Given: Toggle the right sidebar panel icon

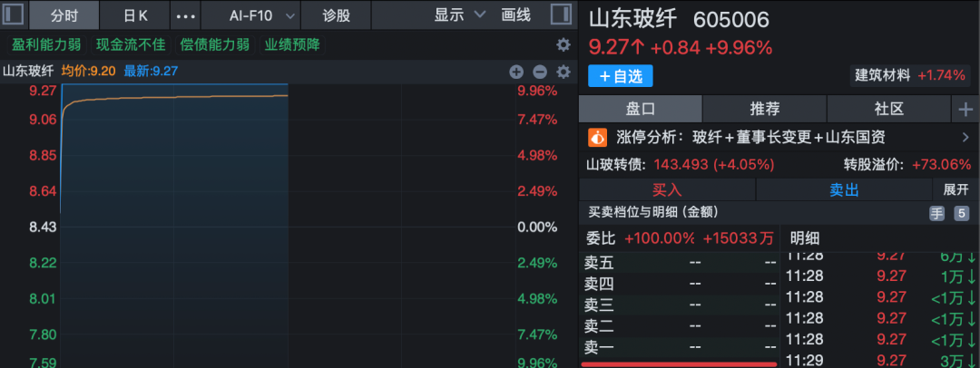Looking at the screenshot, I should tap(562, 15).
